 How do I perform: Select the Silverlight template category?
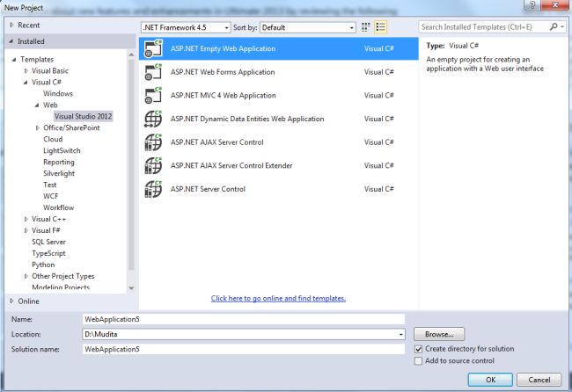pos(59,173)
